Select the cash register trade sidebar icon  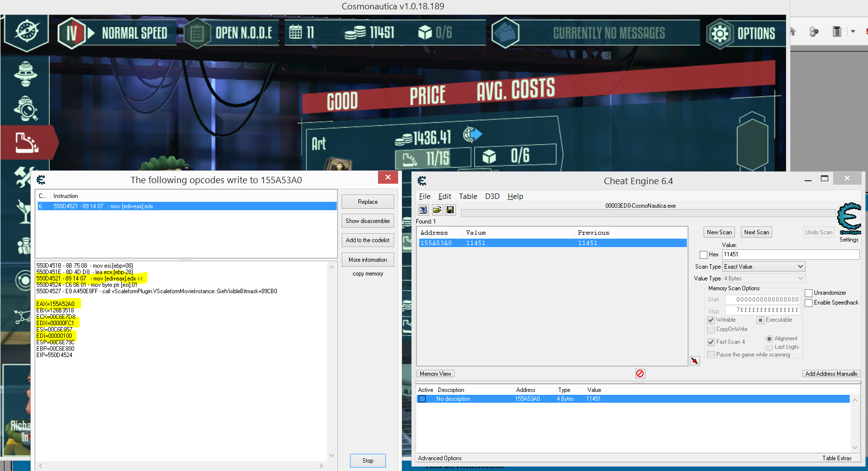pyautogui.click(x=27, y=143)
